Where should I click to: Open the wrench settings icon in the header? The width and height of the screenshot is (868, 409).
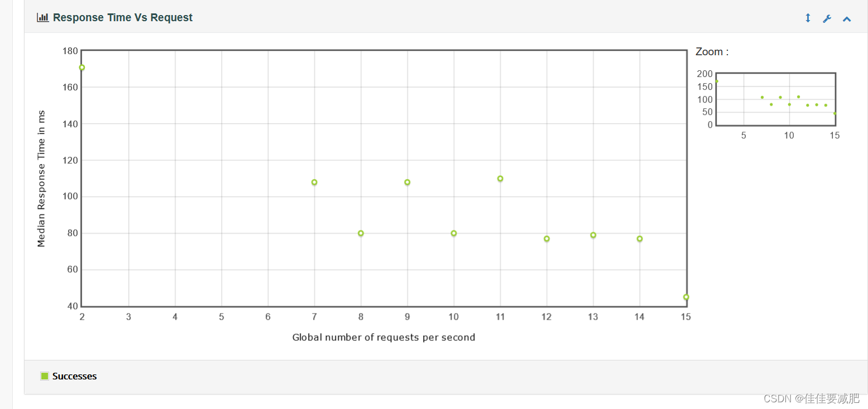click(x=827, y=19)
